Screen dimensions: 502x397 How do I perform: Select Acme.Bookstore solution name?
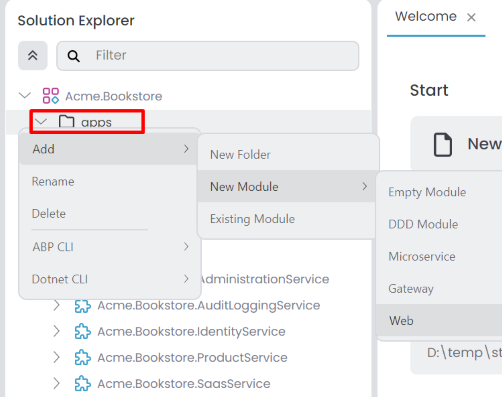[x=114, y=96]
